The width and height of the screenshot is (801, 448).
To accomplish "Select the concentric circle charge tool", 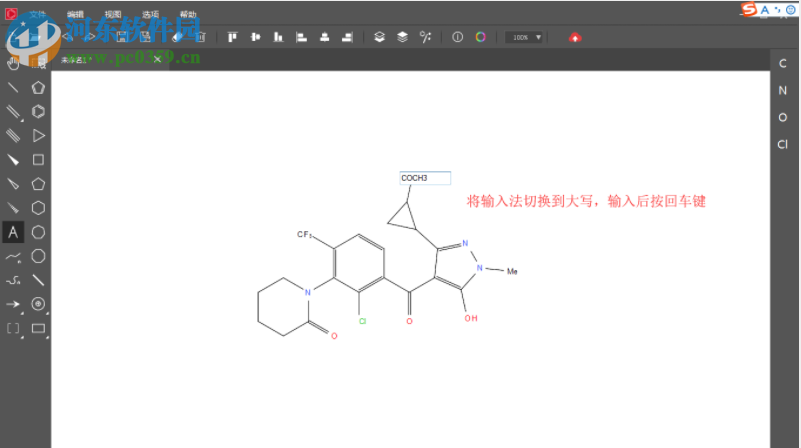I will tap(38, 304).
